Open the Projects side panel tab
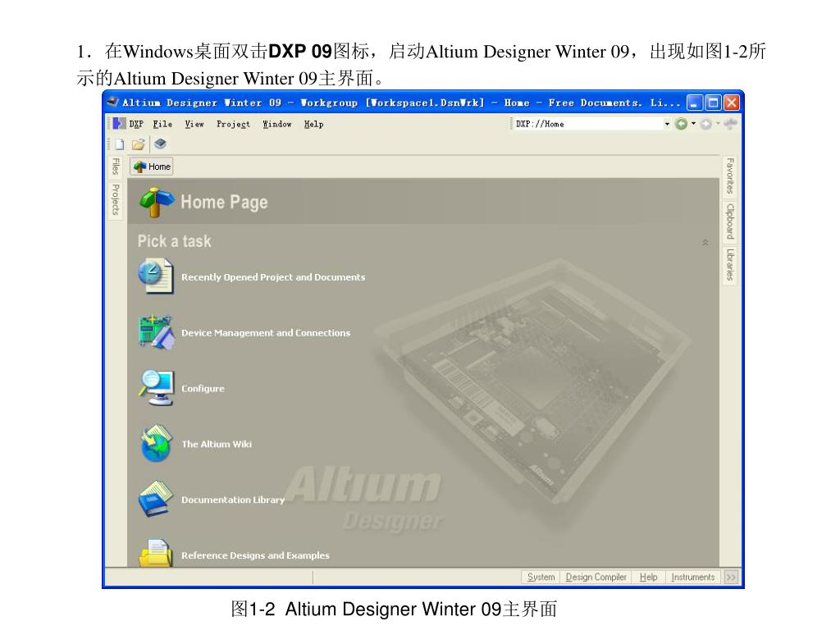This screenshot has width=840, height=630. [115, 199]
